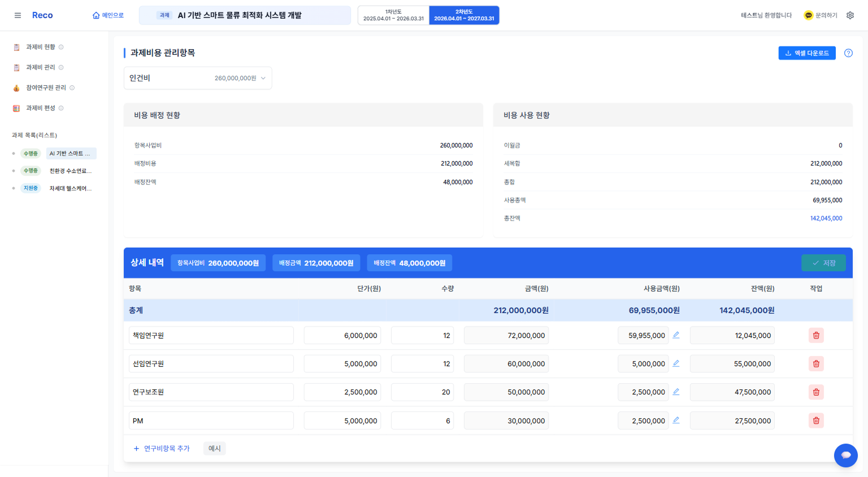Screen dimensions: 868x477
Task: Click info icon next to 과제비 편성
Action: click(61, 108)
